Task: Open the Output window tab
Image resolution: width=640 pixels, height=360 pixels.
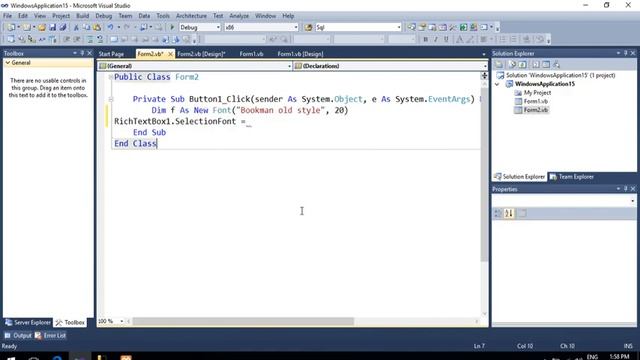Action: click(x=18, y=336)
